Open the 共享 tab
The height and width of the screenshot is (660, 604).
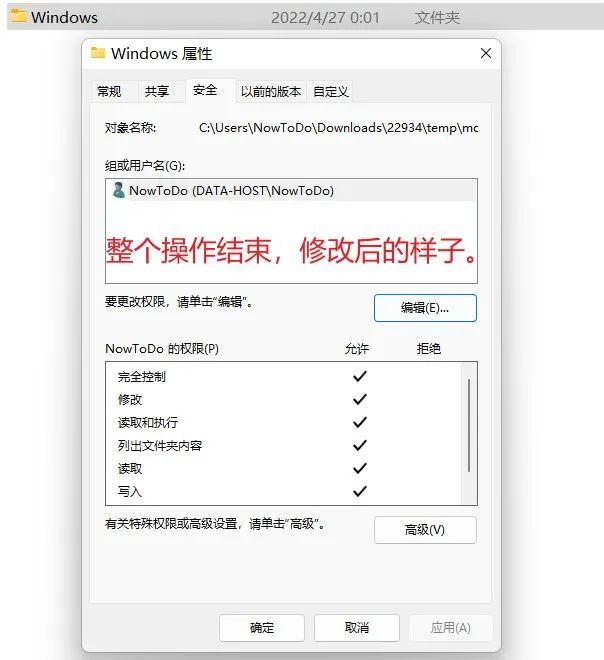click(157, 91)
